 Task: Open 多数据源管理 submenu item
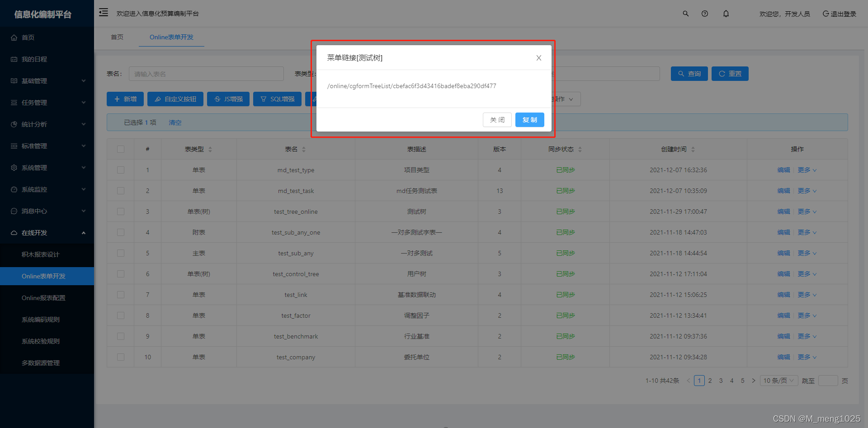click(x=47, y=363)
